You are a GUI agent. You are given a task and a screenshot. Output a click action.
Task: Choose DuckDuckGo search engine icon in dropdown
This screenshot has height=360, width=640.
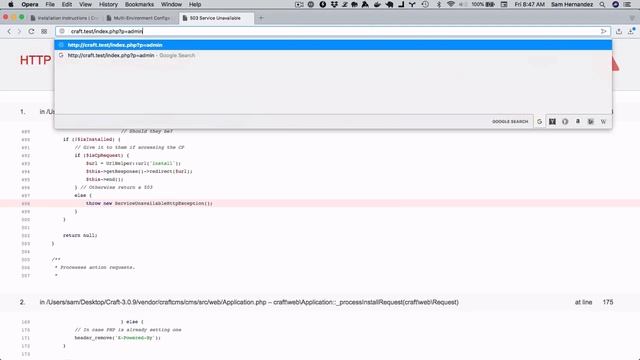click(565, 122)
